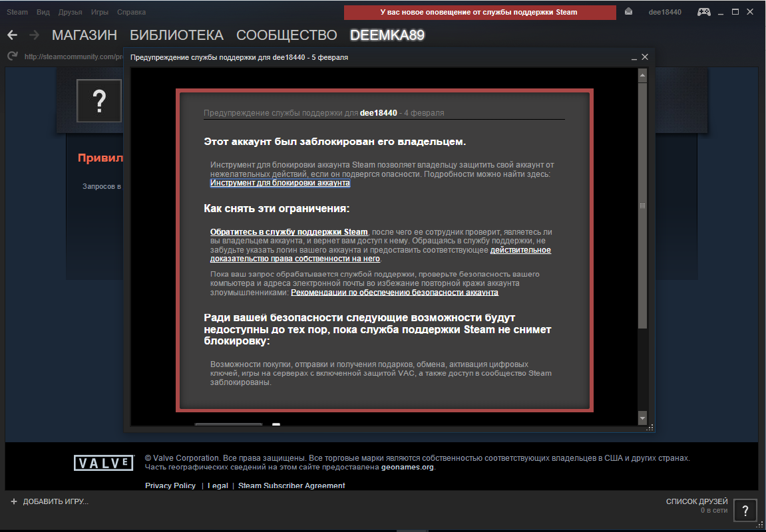Open link Рекомендации по обеспечению безопасности аккаунта
This screenshot has width=766, height=532.
[395, 293]
